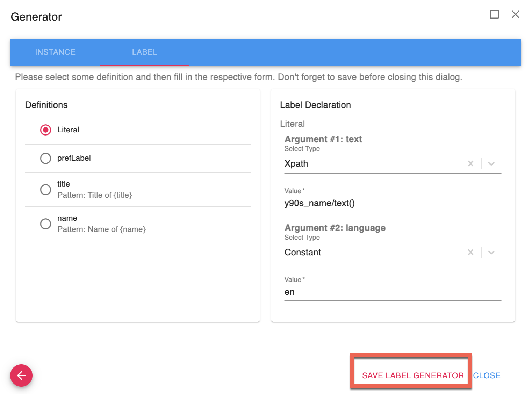Viewport: 532px width, 394px height.
Task: Expand Argument #1 type dropdown arrow
Action: point(491,163)
